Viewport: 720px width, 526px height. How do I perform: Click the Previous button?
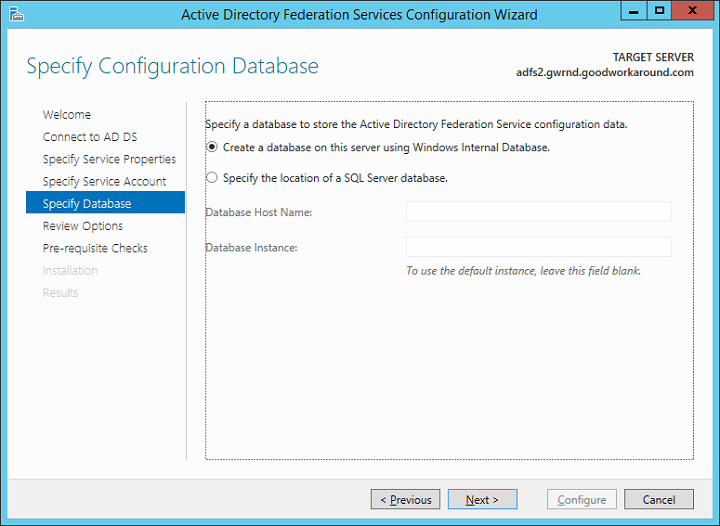(406, 499)
